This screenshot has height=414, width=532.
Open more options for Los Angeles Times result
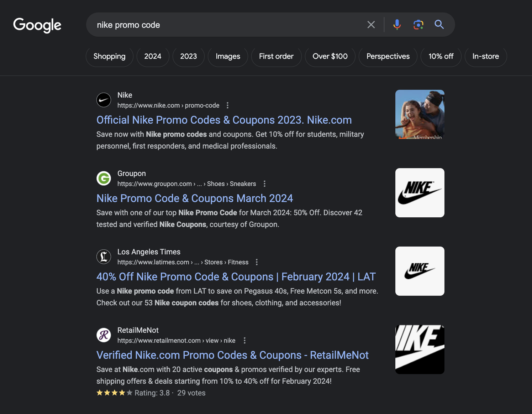[257, 262]
